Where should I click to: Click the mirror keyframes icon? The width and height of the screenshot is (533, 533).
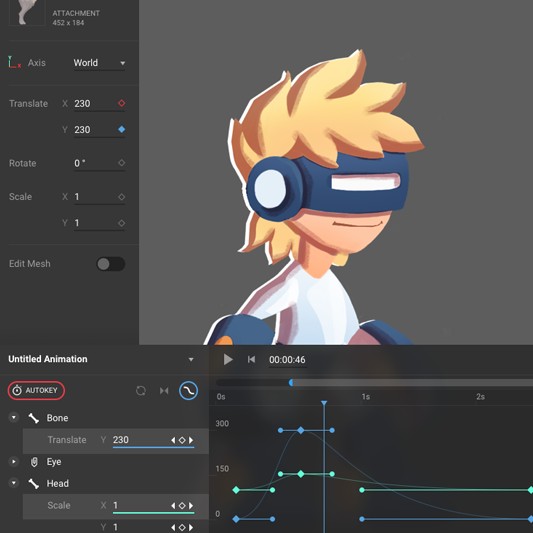(164, 391)
